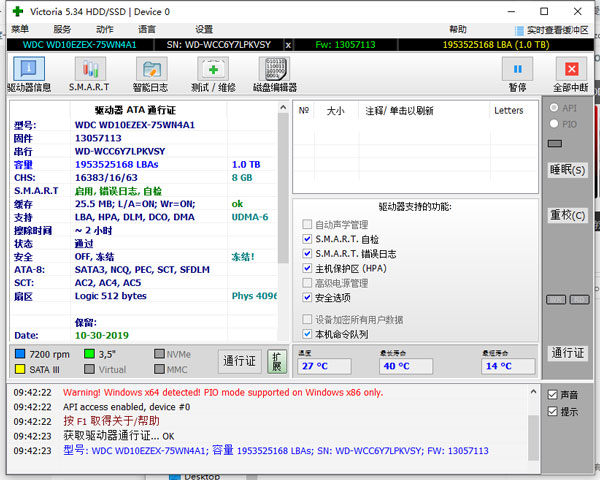Open the 服务 menu
The width and height of the screenshot is (600, 480).
point(62,29)
